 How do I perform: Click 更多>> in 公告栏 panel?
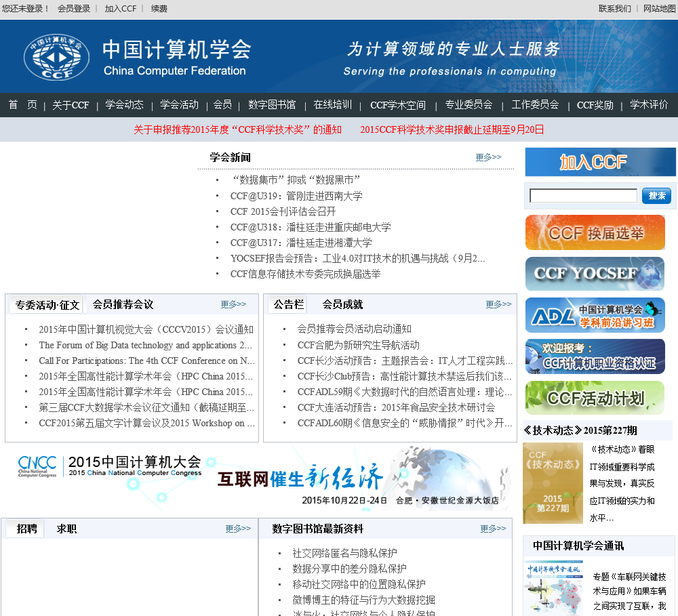[x=498, y=304]
